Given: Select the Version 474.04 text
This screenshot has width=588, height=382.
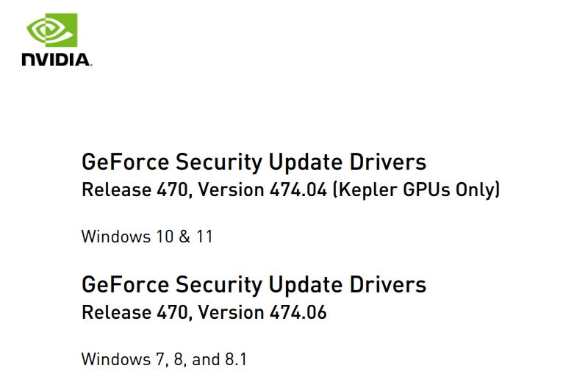Looking at the screenshot, I should 262,190.
